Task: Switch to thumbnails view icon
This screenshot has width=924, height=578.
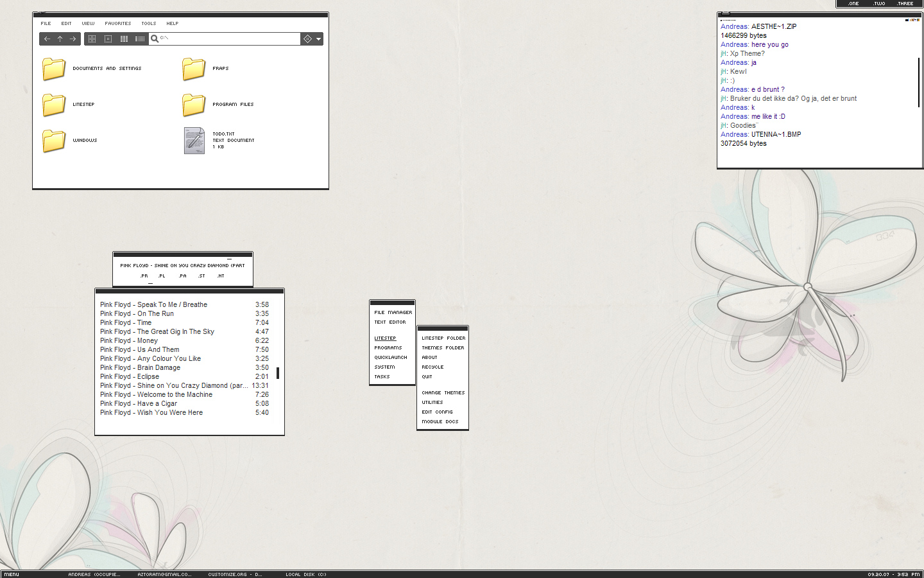Action: click(x=92, y=39)
